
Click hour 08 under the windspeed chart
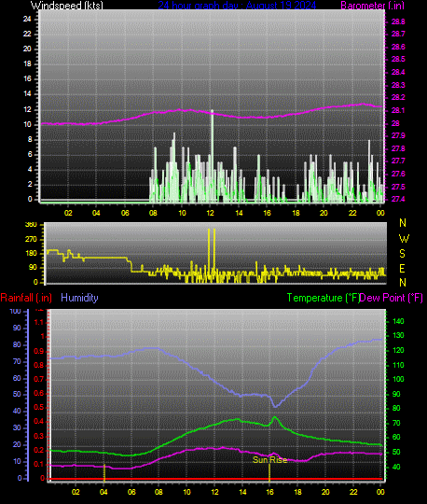(153, 213)
